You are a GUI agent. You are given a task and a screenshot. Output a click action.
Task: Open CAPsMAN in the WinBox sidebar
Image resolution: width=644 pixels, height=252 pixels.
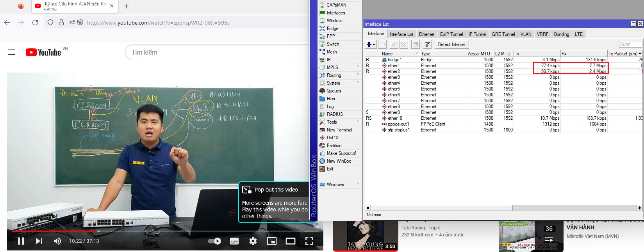click(336, 5)
